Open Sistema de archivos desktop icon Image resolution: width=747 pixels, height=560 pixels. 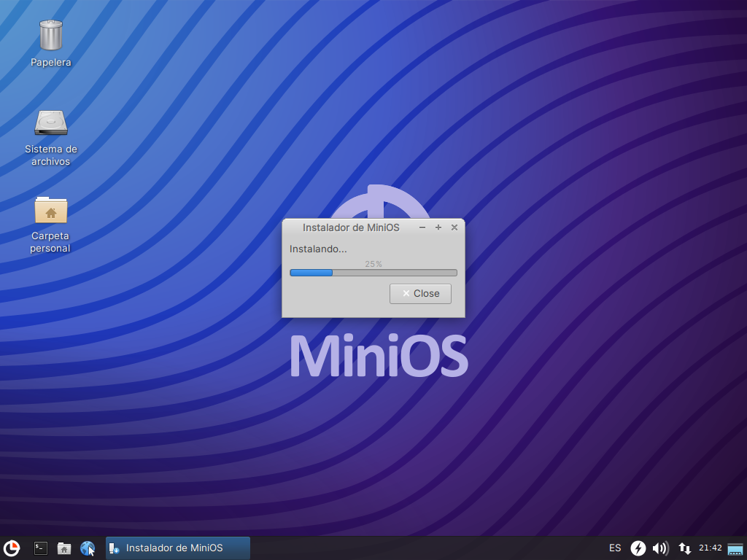pyautogui.click(x=51, y=122)
